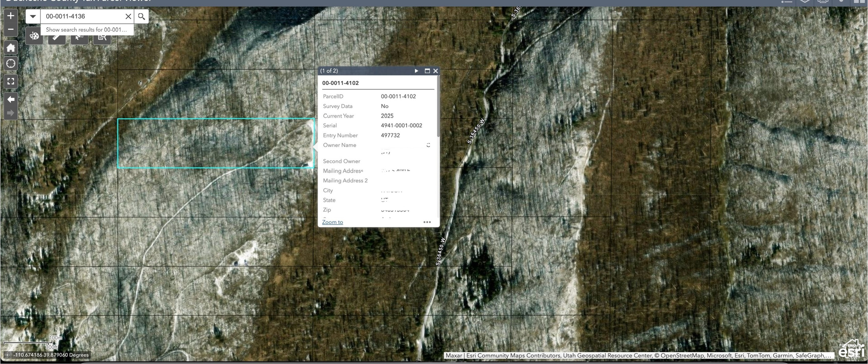This screenshot has height=364, width=868.
Task: Maximize the parcel info popup
Action: (x=427, y=71)
